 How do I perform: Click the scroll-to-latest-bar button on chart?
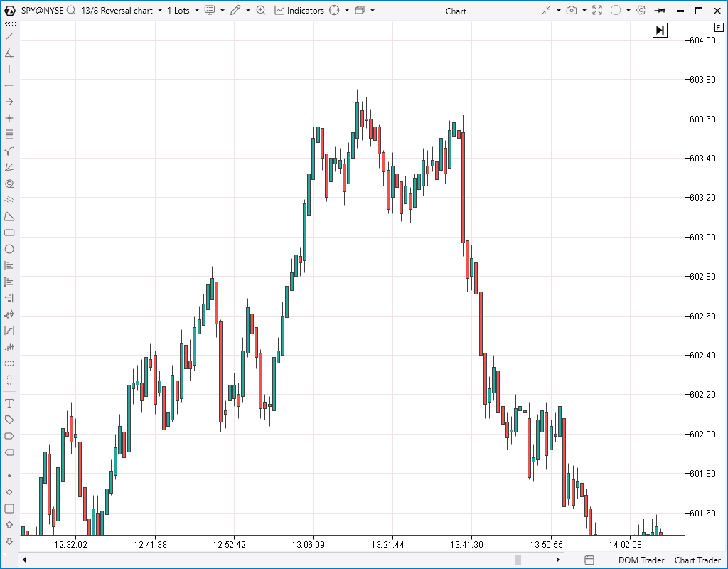(660, 30)
